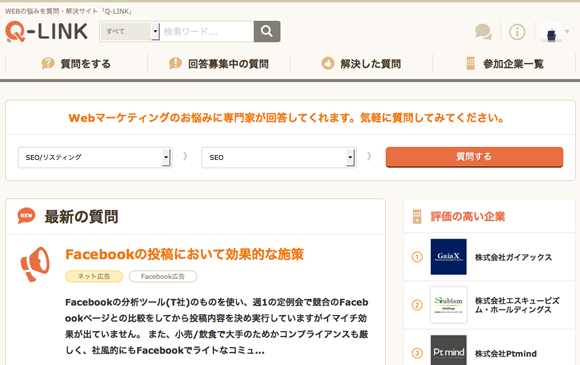Click the information circle icon
580x365 pixels.
coord(517,32)
